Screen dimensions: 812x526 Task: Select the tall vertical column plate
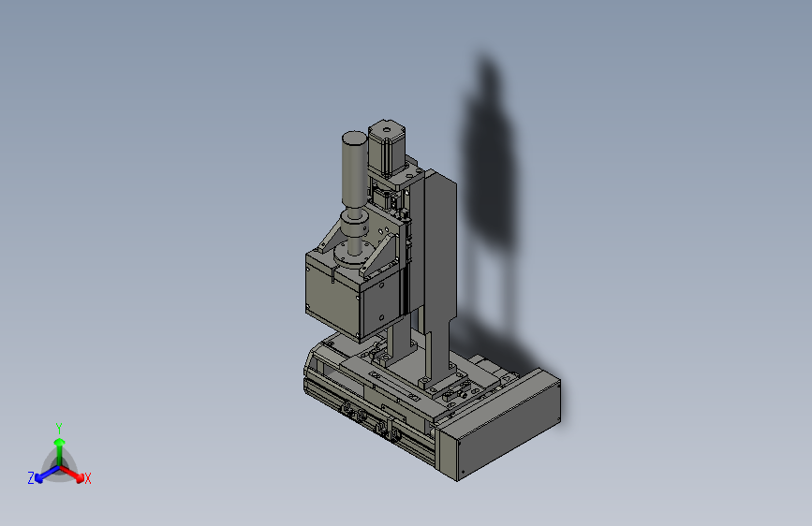coord(440,274)
